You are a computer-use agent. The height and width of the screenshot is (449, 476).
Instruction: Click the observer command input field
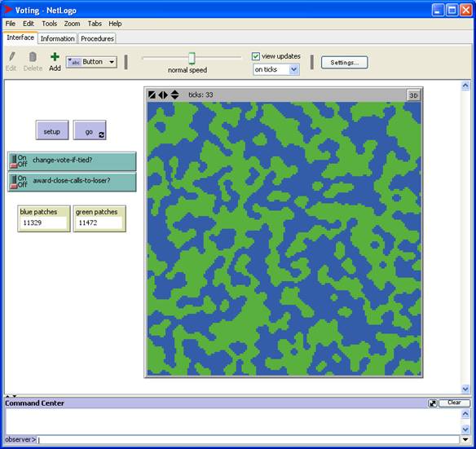click(x=248, y=439)
